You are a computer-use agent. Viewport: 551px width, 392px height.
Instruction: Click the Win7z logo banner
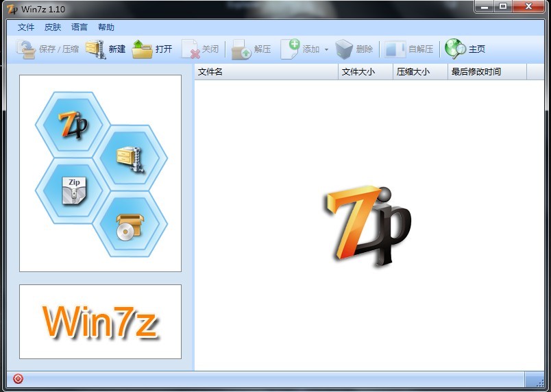pos(100,321)
